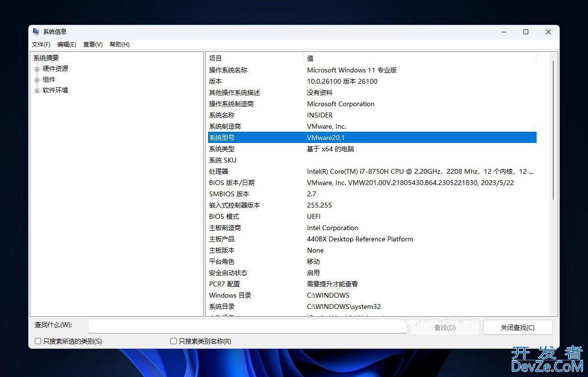Select the 组件 tree label

click(49, 80)
